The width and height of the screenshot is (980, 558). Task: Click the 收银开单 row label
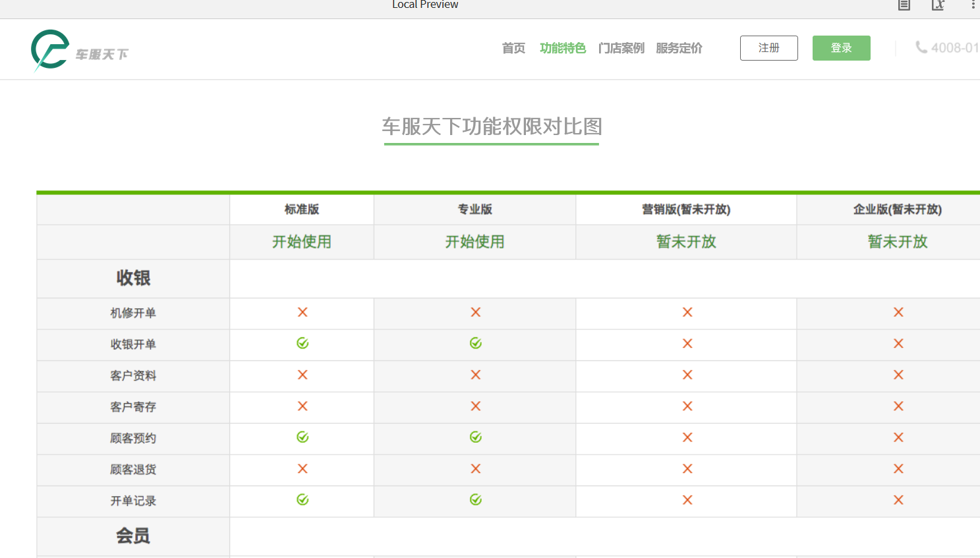(x=133, y=345)
